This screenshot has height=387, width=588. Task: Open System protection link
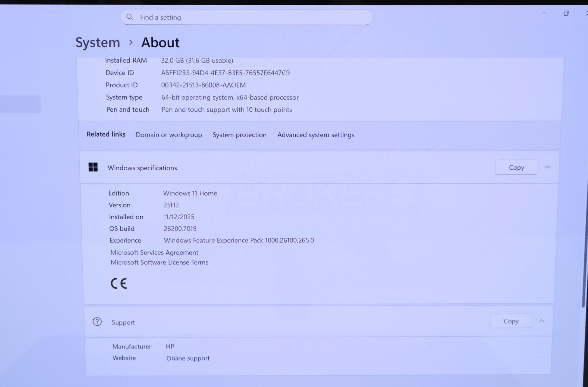point(239,135)
